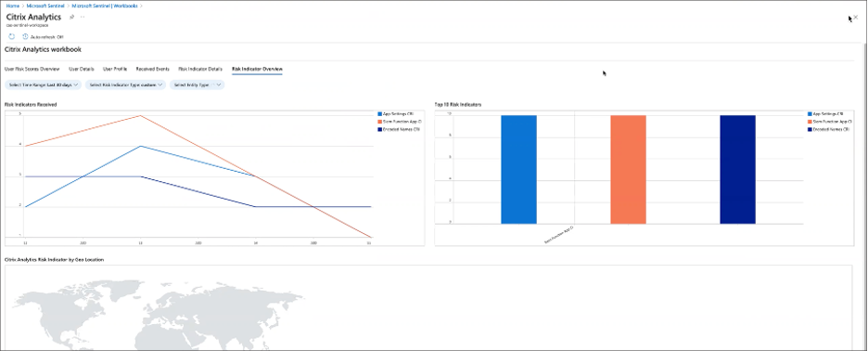Viewport: 868px width, 351px height.
Task: Click App Settings CRI legend swatch in line chart
Action: (x=379, y=113)
